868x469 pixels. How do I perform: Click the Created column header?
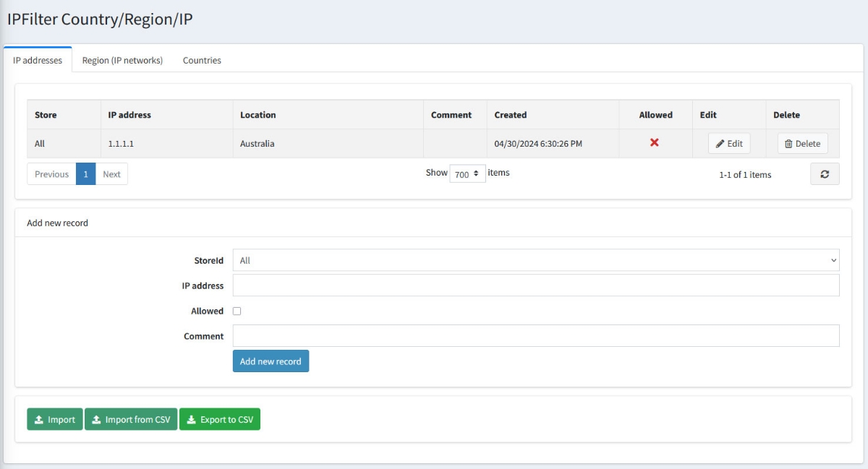(511, 115)
